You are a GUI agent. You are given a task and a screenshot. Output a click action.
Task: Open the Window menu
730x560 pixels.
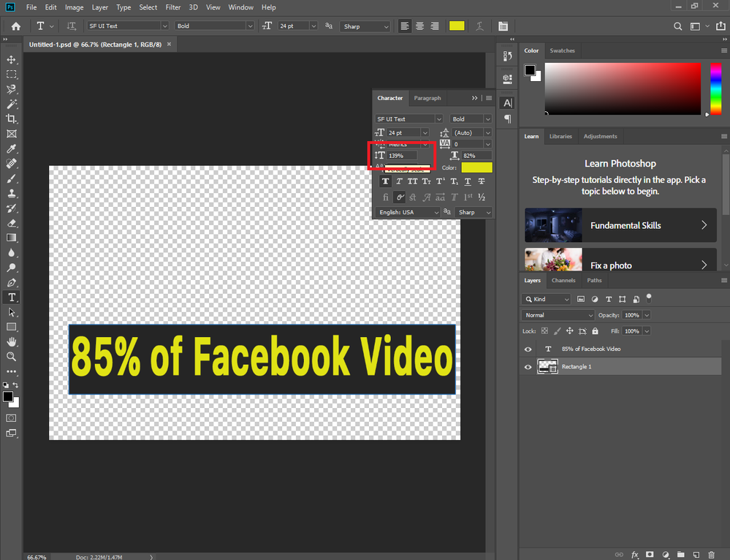[x=240, y=7]
